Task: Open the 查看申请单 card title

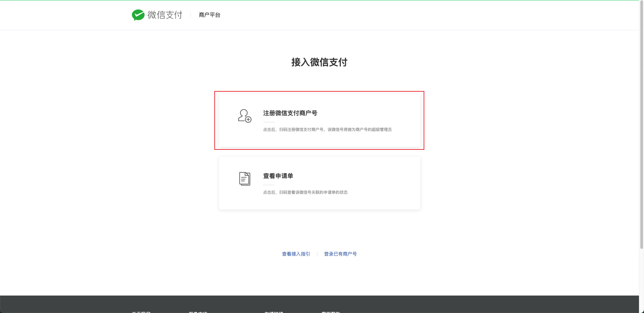Action: [278, 176]
